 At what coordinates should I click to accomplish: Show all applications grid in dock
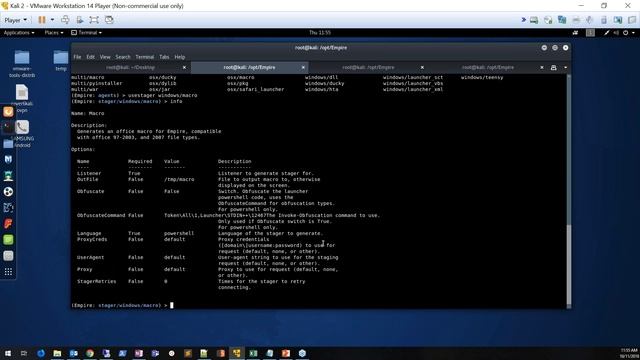point(8,272)
